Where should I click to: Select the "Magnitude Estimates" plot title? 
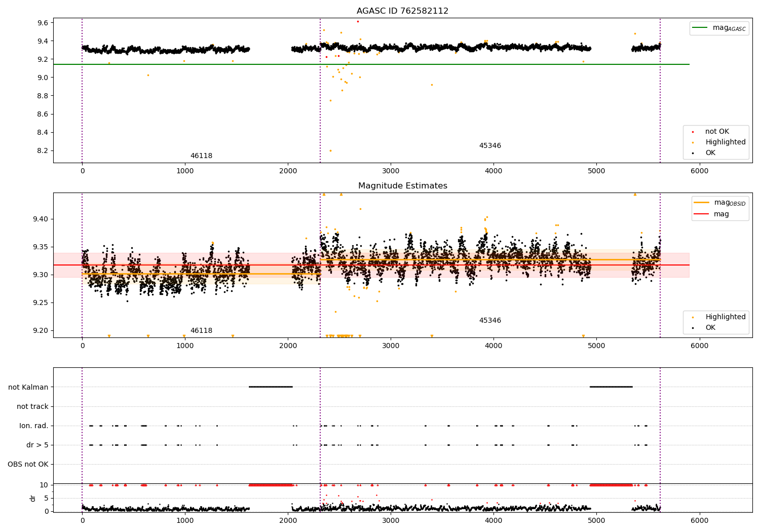pyautogui.click(x=402, y=186)
